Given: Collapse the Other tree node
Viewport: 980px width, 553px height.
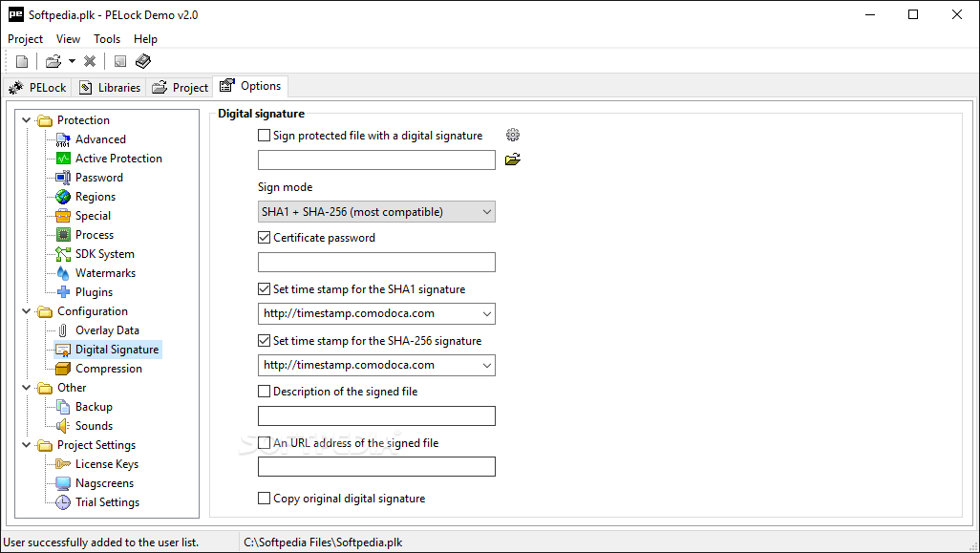Looking at the screenshot, I should point(26,388).
